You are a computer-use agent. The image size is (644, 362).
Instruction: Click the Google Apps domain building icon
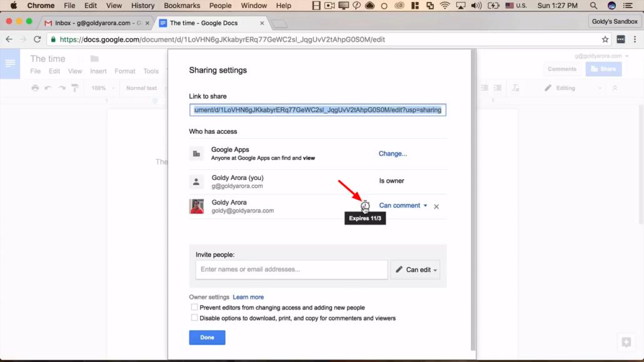196,154
